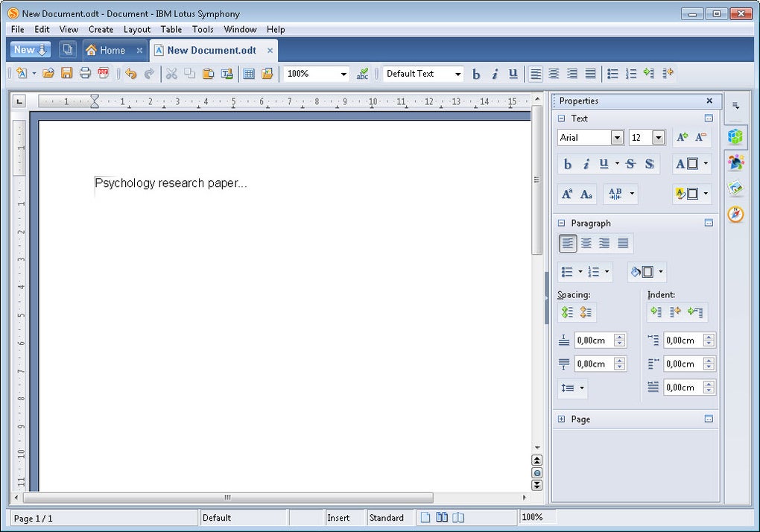Toggle italic in the top toolbar
The width and height of the screenshot is (760, 532).
(x=495, y=74)
